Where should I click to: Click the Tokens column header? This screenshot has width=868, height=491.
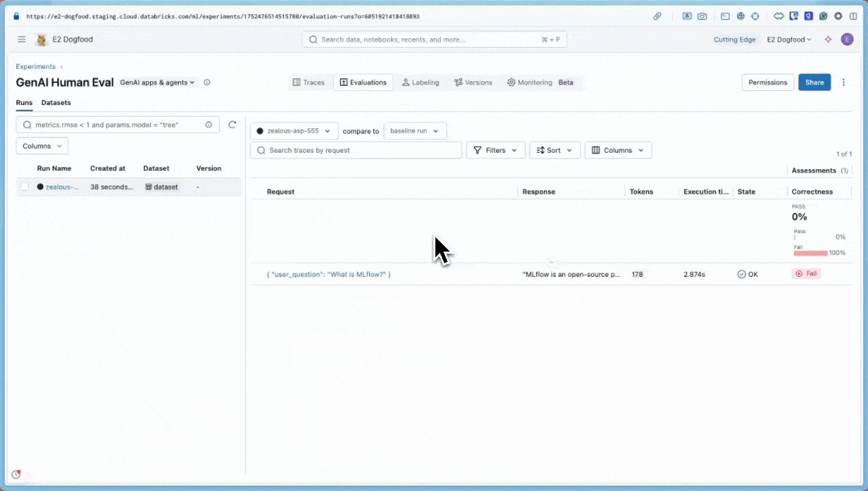click(x=641, y=192)
